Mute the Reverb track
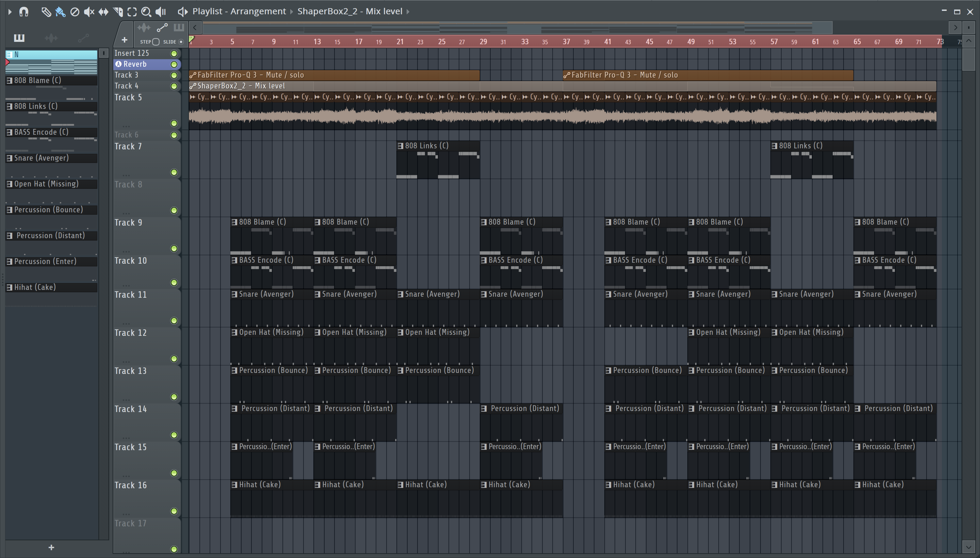980x558 pixels. pos(174,64)
